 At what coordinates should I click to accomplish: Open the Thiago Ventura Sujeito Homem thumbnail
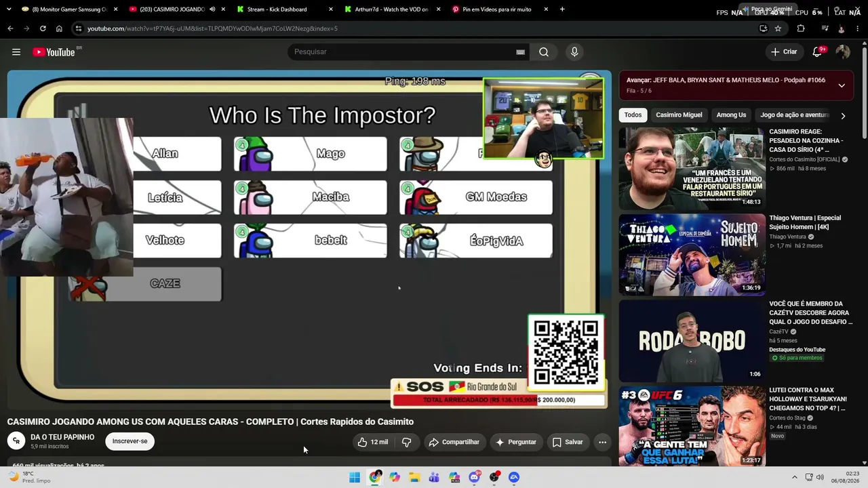coord(691,255)
